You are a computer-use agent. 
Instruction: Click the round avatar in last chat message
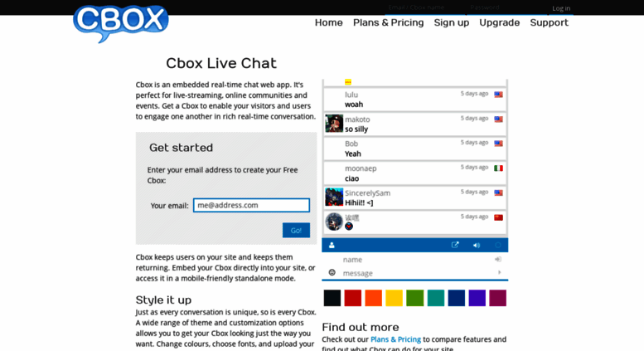334,222
